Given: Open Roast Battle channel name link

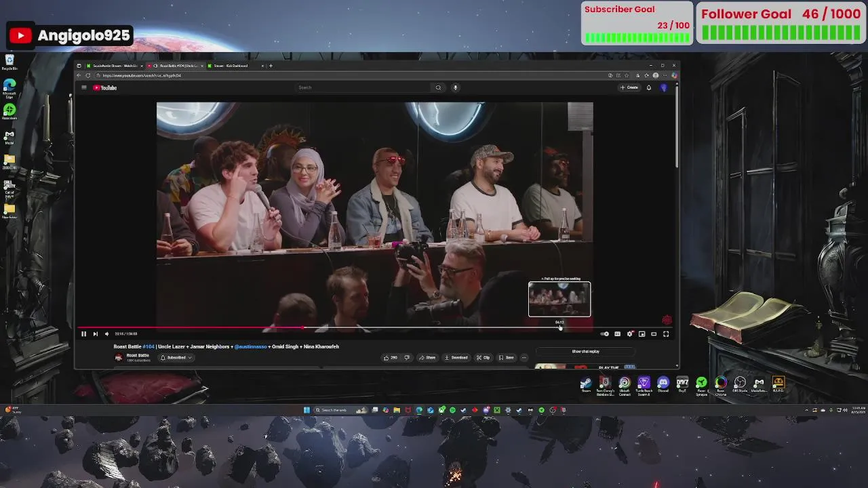Looking at the screenshot, I should coord(138,355).
